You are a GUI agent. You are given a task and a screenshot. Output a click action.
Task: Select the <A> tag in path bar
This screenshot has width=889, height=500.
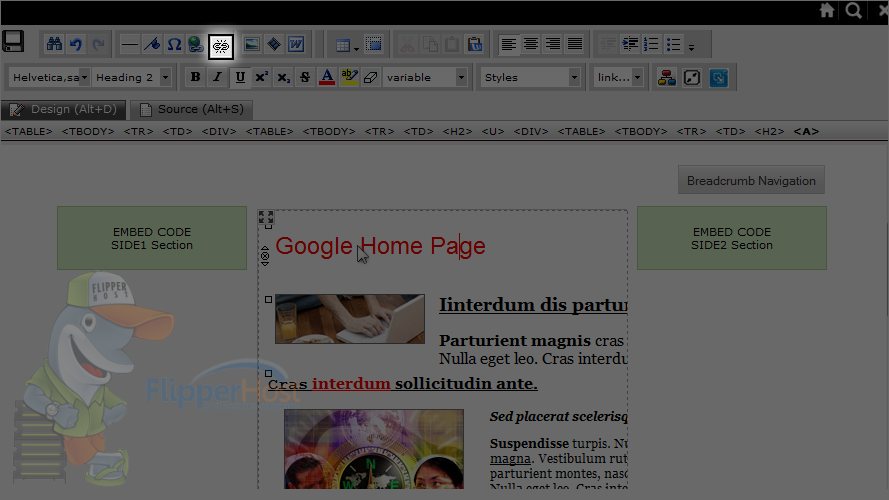pyautogui.click(x=806, y=132)
